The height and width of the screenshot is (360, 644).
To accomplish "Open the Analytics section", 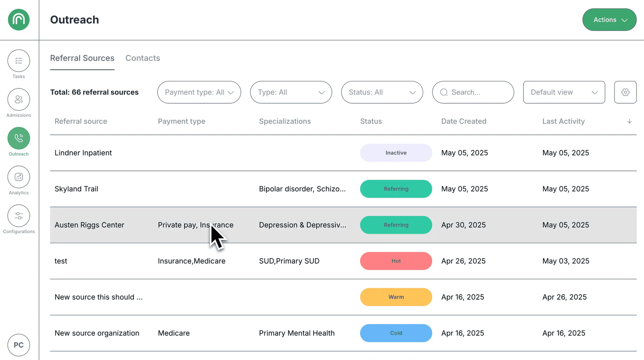I will [18, 177].
